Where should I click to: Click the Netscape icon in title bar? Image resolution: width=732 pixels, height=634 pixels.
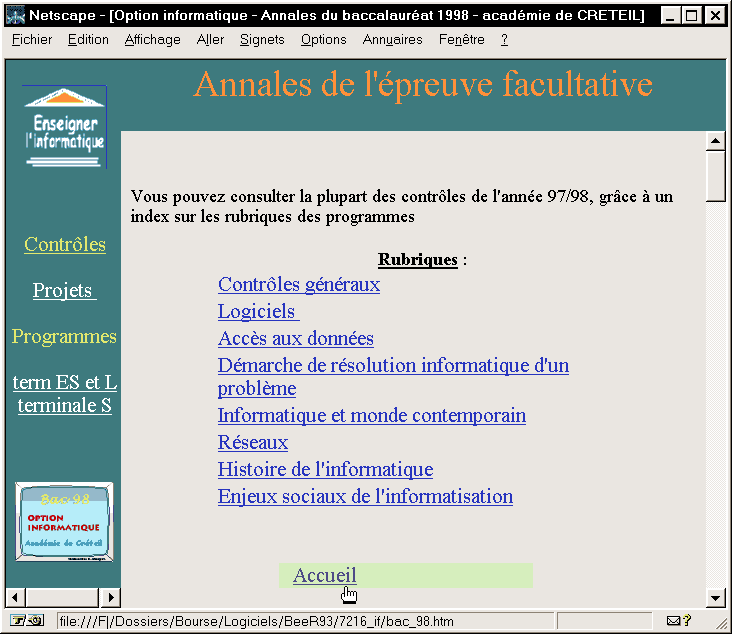click(16, 16)
